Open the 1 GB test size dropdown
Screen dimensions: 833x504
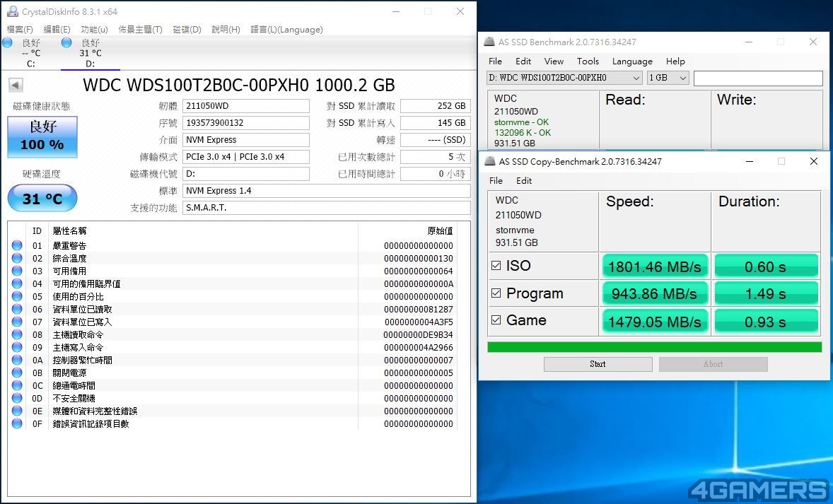(x=668, y=78)
